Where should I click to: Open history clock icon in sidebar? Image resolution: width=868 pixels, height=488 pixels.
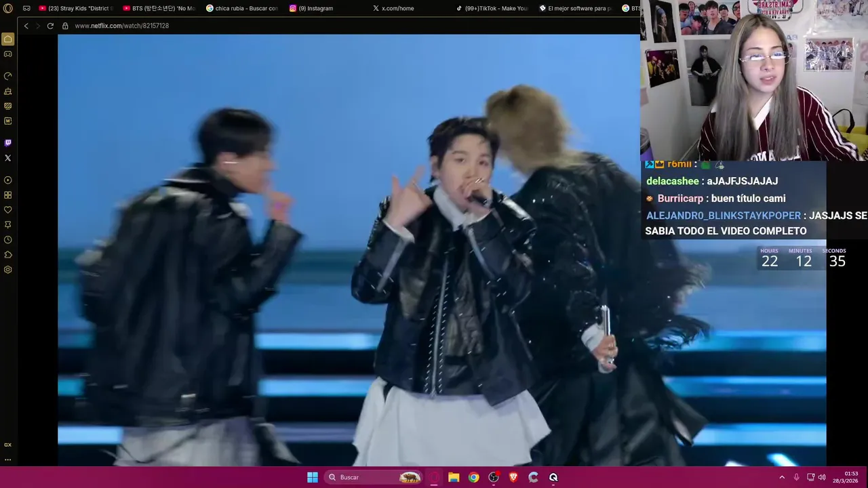coord(8,240)
